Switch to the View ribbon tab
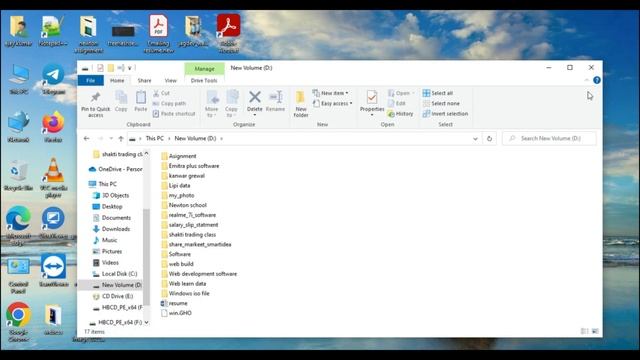640x360 pixels. click(x=171, y=80)
